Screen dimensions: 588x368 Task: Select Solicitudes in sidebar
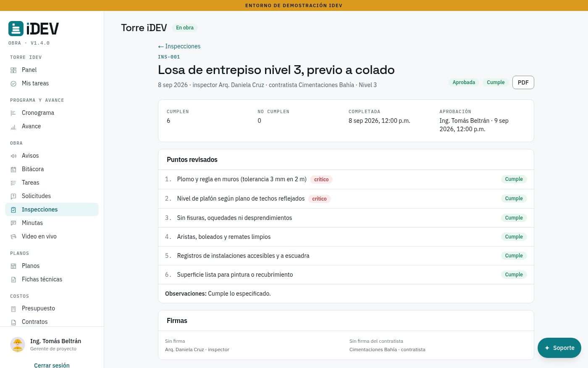[x=52, y=196]
